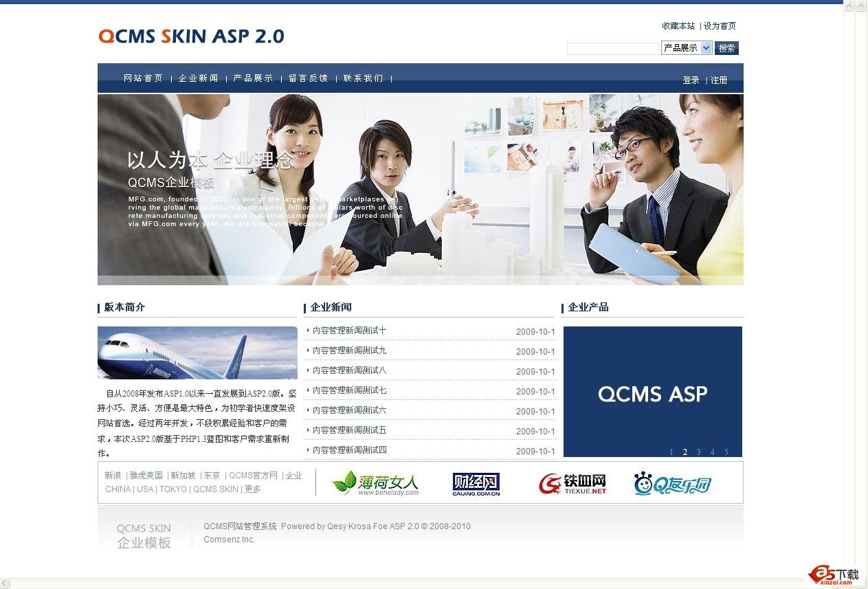Click the Q友乐园 partner logo
Screen dimensions: 868x589
[672, 484]
